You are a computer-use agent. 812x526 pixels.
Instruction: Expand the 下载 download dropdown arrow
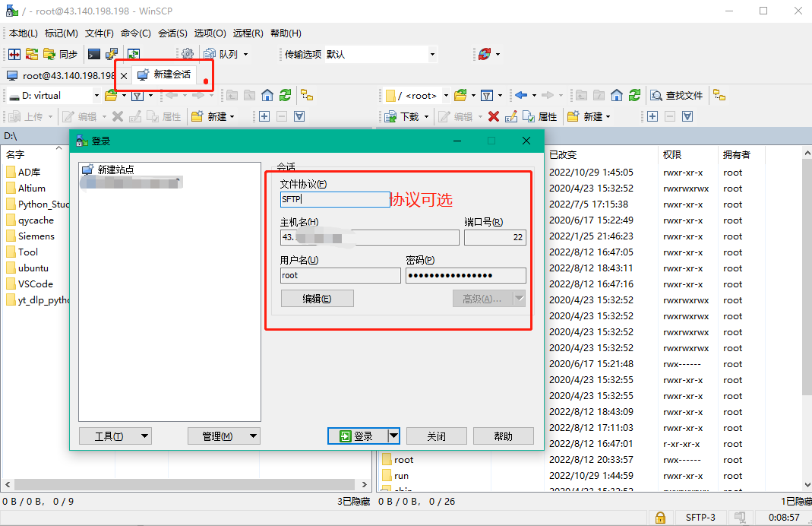click(x=426, y=116)
